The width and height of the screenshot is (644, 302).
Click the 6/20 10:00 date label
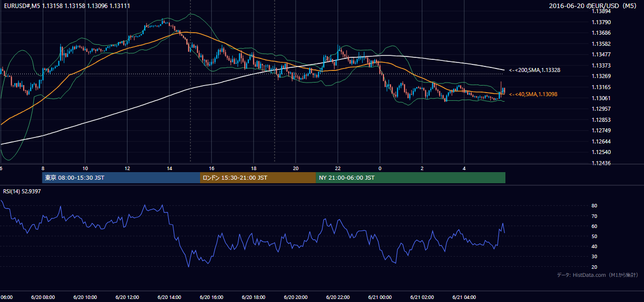pyautogui.click(x=85, y=297)
